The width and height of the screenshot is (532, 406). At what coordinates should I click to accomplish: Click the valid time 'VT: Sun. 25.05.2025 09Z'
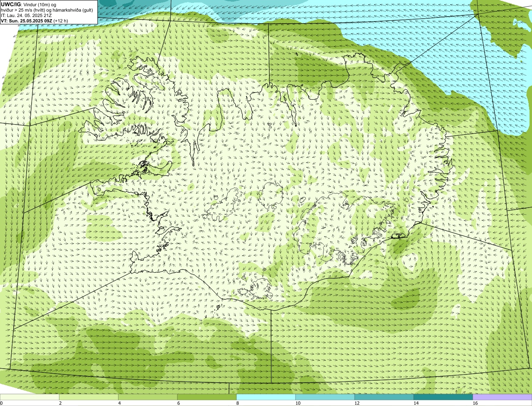click(x=27, y=20)
